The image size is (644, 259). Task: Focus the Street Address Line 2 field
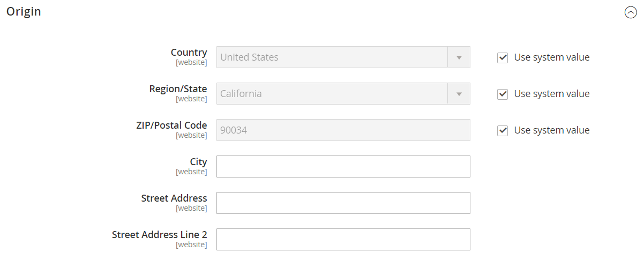343,239
